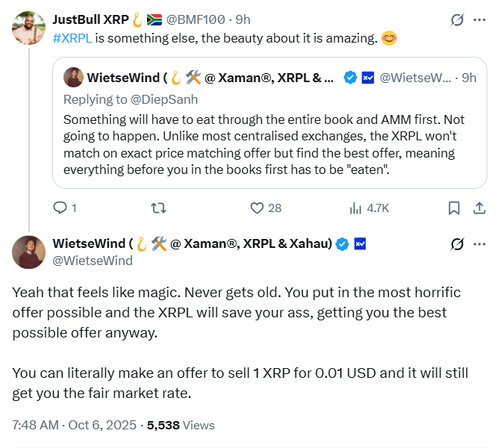500x448 pixels.
Task: Bookmark JustBull XRP's post
Action: pos(453,208)
